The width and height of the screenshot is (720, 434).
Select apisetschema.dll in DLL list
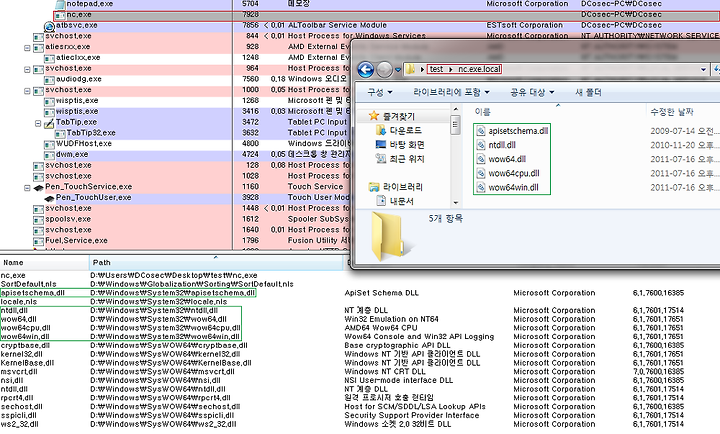tap(33, 293)
